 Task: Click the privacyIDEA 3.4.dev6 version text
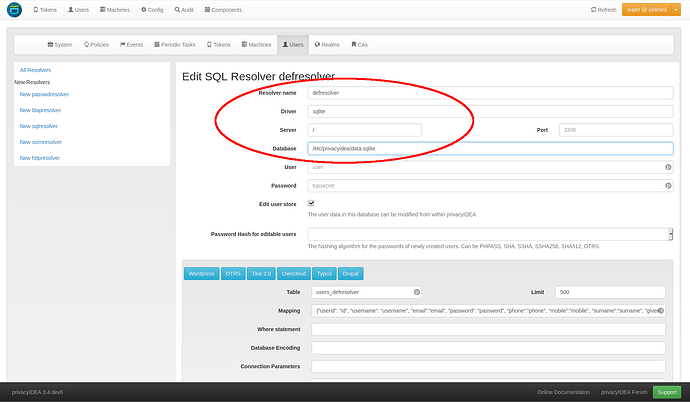[x=37, y=392]
